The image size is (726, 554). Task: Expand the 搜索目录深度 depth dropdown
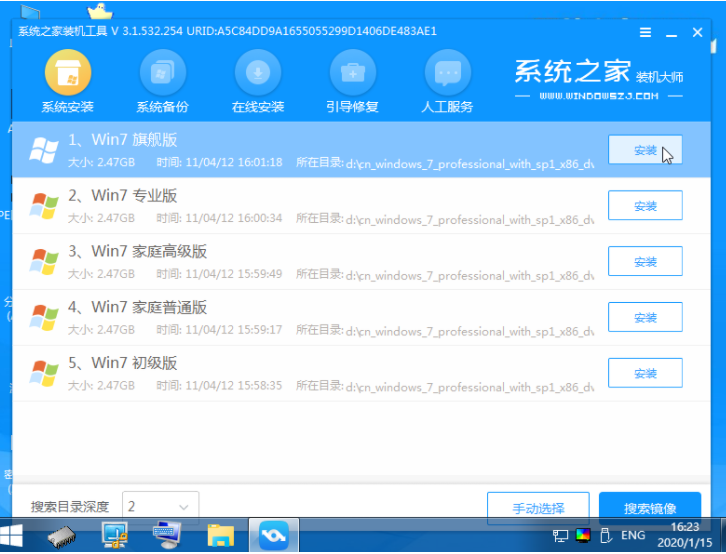tap(161, 507)
